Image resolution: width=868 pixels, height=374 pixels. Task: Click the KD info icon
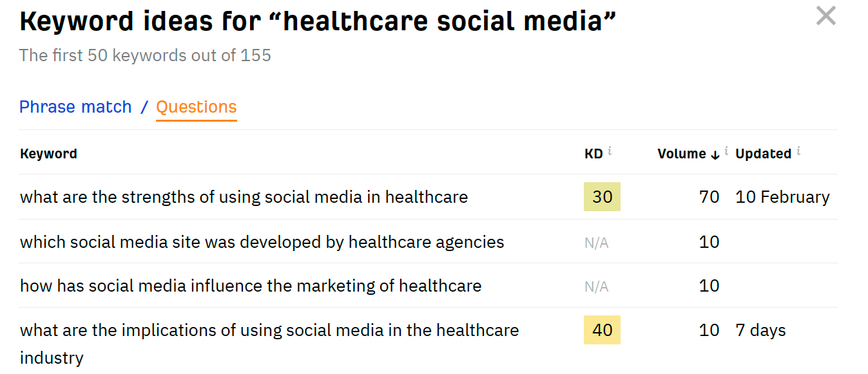coord(610,151)
